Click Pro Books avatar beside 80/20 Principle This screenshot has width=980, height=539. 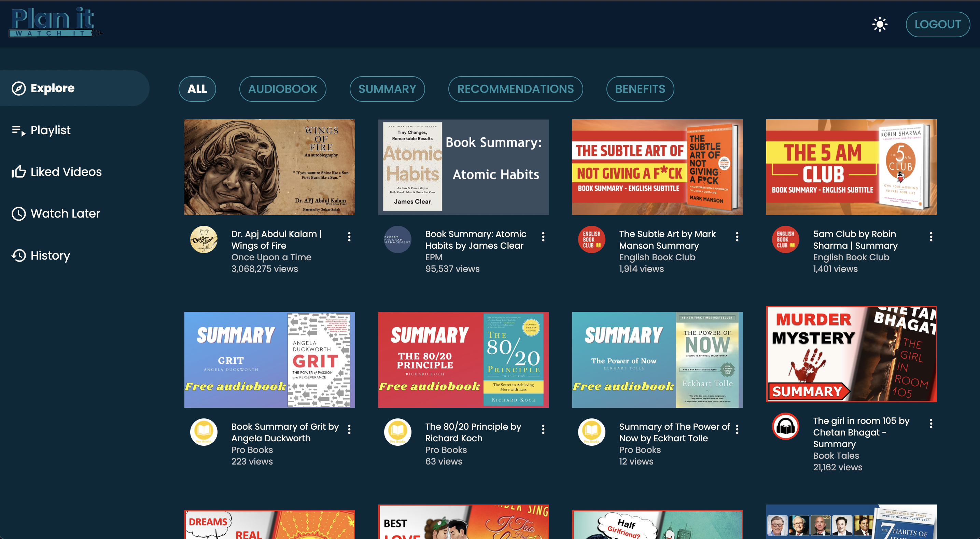point(397,432)
